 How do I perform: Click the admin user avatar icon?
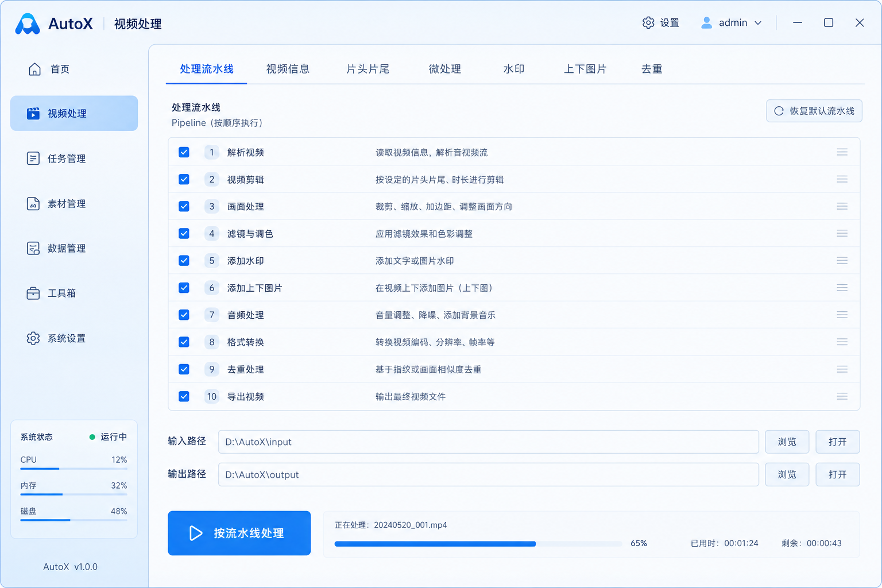coord(707,22)
